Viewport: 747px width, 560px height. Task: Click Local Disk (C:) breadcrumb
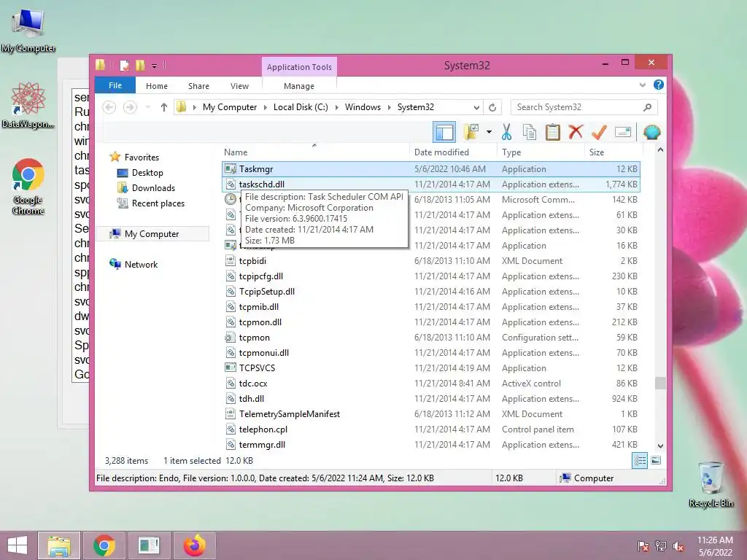point(301,107)
